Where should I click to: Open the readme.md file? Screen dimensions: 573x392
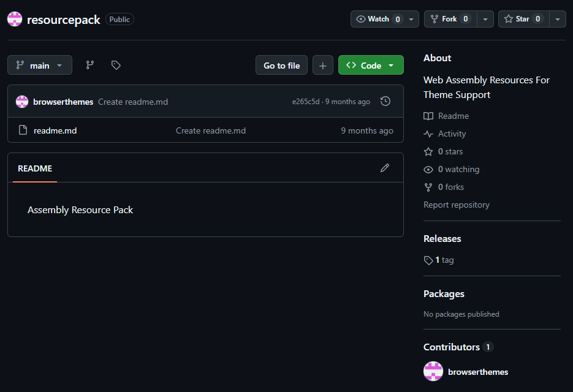[x=55, y=130]
